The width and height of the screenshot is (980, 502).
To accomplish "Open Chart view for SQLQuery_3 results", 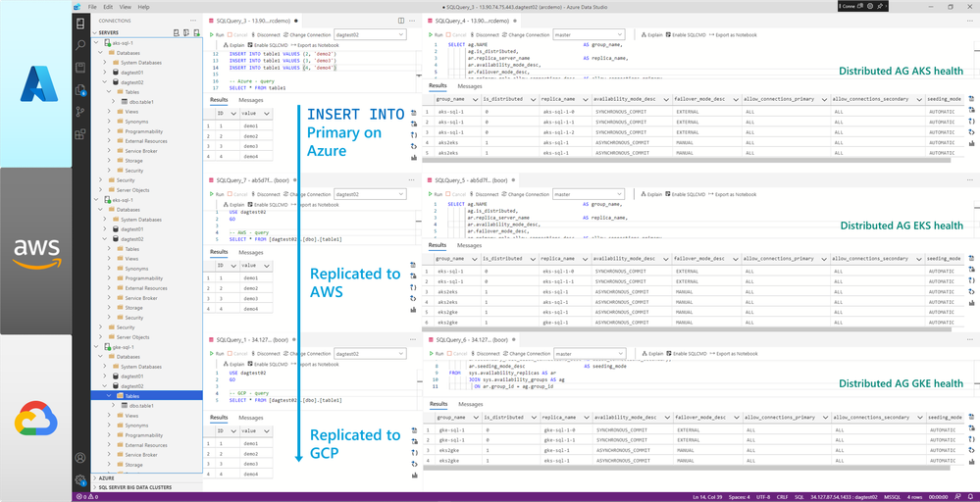I will pyautogui.click(x=413, y=158).
